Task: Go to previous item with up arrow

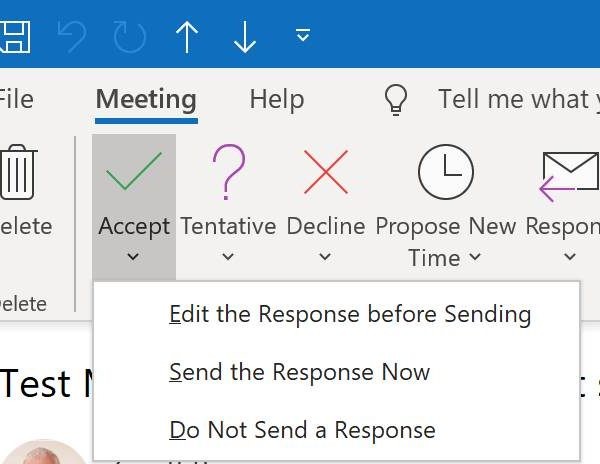Action: click(x=187, y=37)
